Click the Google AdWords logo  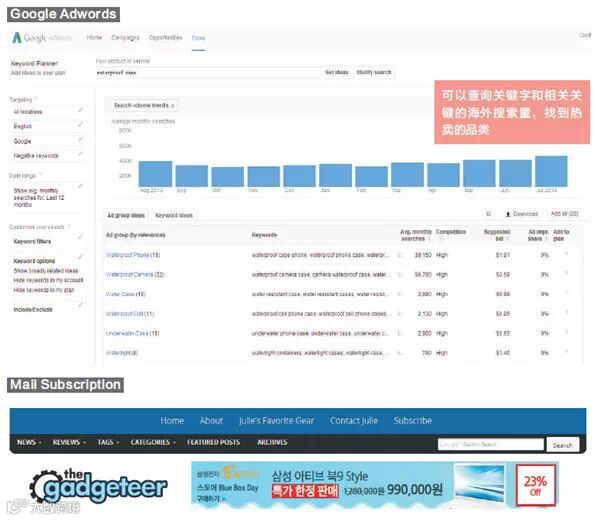click(42, 37)
